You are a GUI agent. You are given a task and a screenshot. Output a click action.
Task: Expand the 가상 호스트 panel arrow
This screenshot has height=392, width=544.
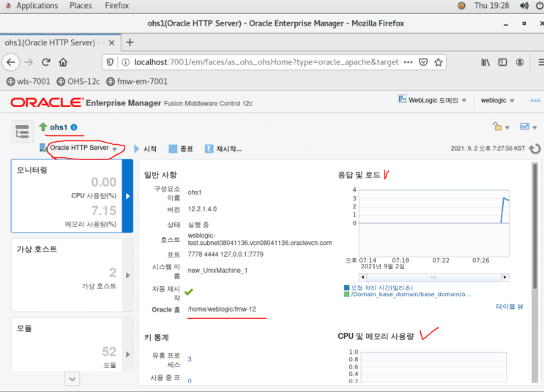tap(127, 275)
